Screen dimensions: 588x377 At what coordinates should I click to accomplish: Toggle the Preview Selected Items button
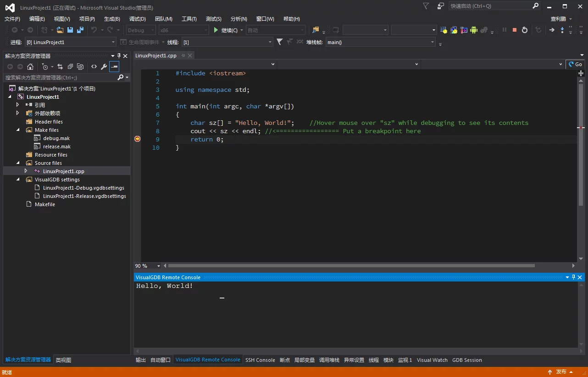[x=114, y=67]
